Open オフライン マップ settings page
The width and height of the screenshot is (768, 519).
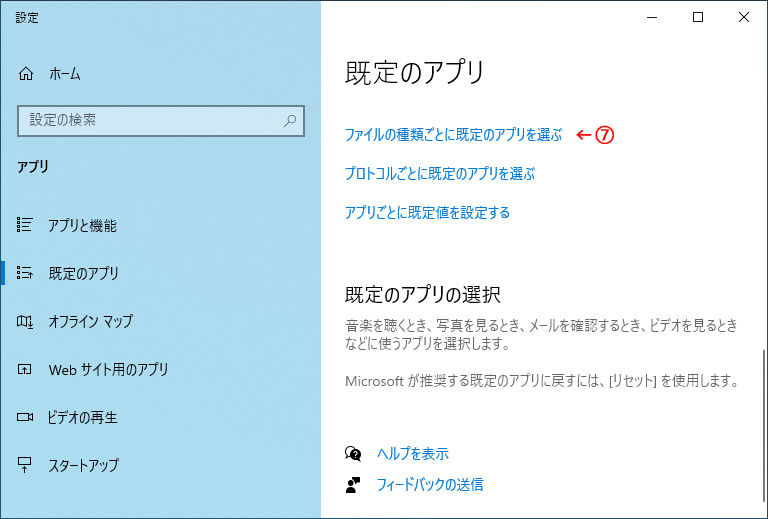pos(90,321)
